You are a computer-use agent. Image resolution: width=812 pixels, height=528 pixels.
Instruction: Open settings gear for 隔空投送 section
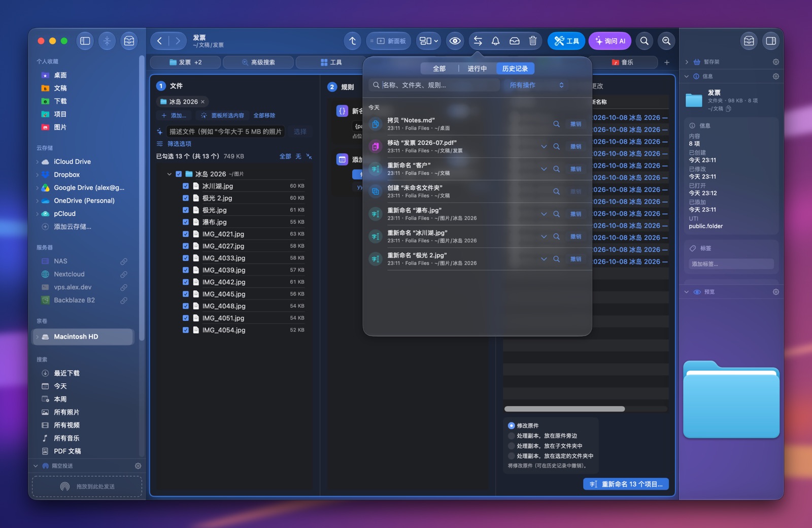coord(138,466)
